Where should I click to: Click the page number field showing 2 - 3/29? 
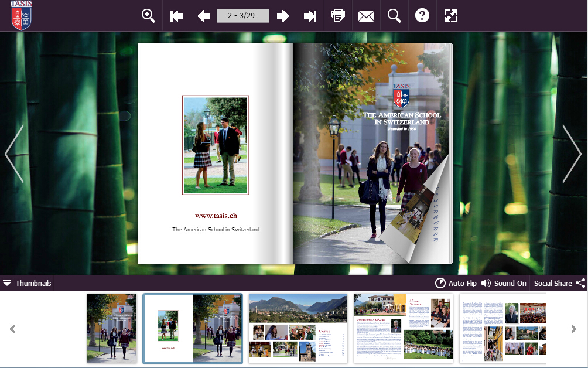pyautogui.click(x=242, y=16)
